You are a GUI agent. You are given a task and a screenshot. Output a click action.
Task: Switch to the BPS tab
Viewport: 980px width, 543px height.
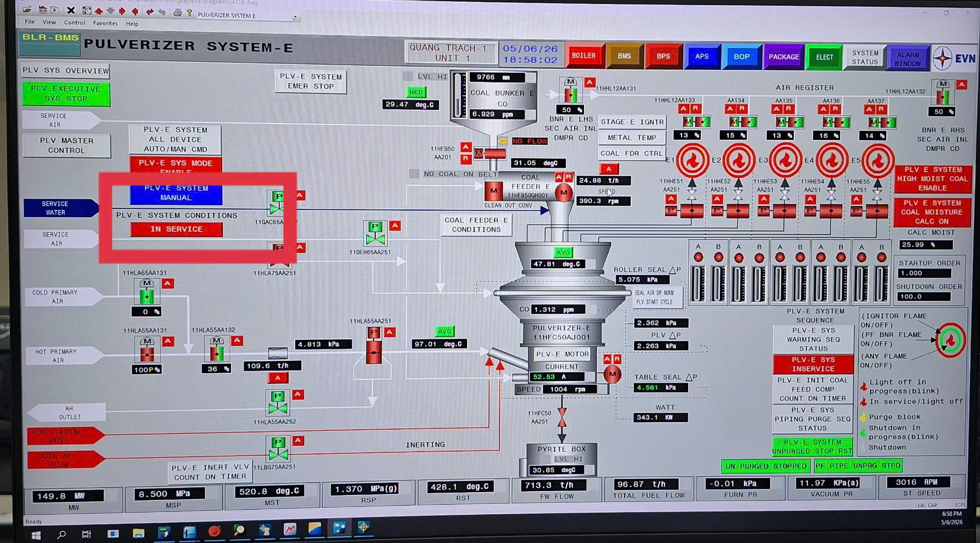(663, 56)
